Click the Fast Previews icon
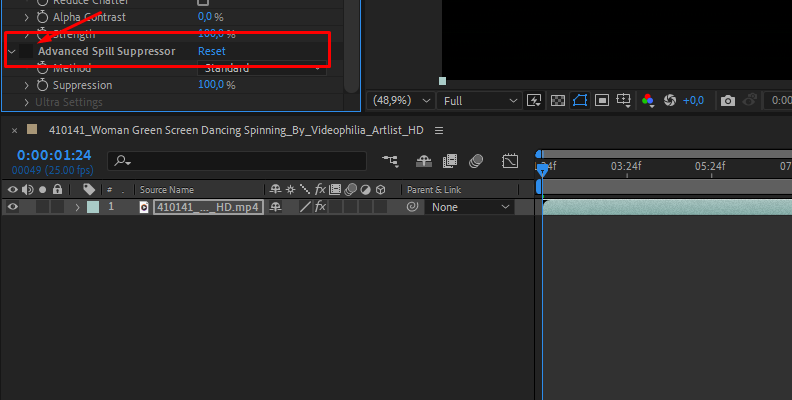792x400 pixels. click(x=534, y=101)
